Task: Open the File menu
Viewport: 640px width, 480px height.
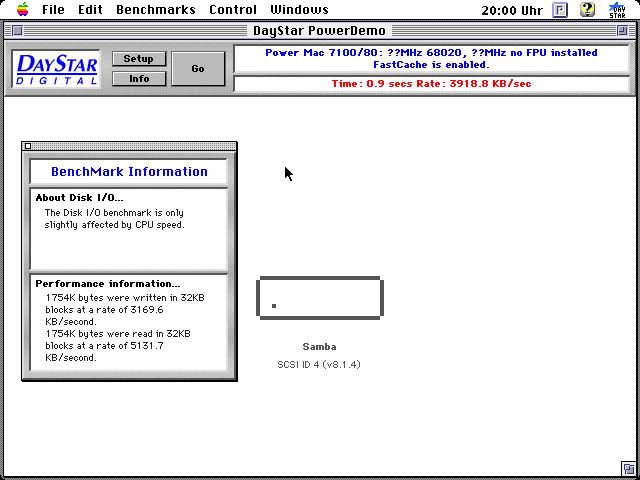Action: coord(53,9)
